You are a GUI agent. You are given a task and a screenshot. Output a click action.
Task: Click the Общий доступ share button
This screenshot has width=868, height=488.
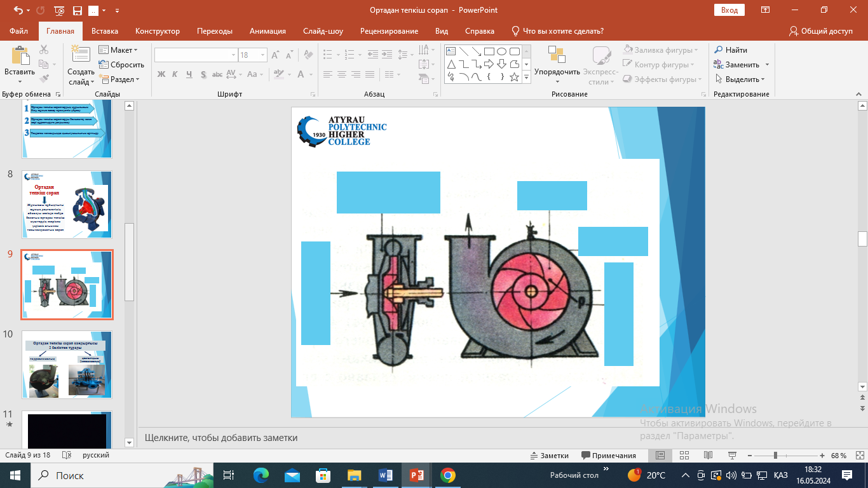(x=820, y=31)
